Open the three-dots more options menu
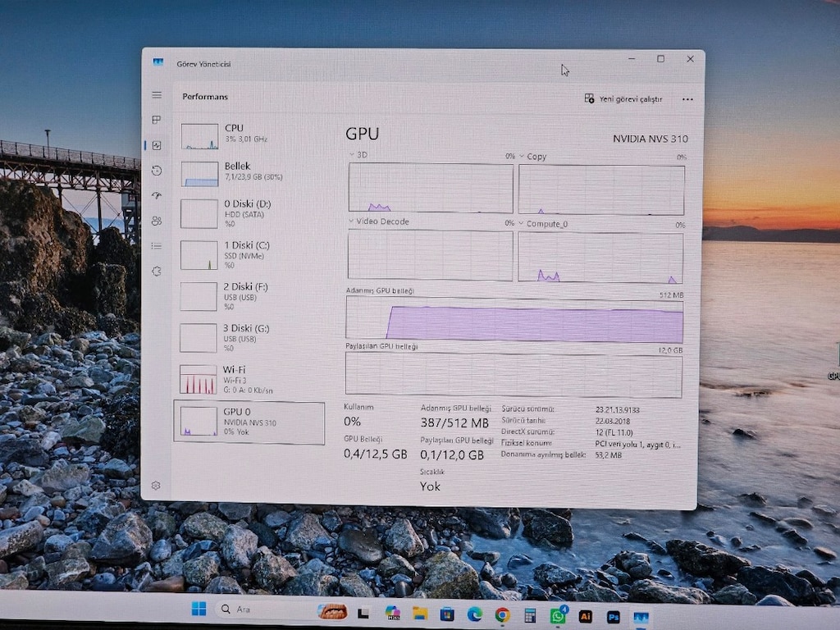840x630 pixels. 687,99
